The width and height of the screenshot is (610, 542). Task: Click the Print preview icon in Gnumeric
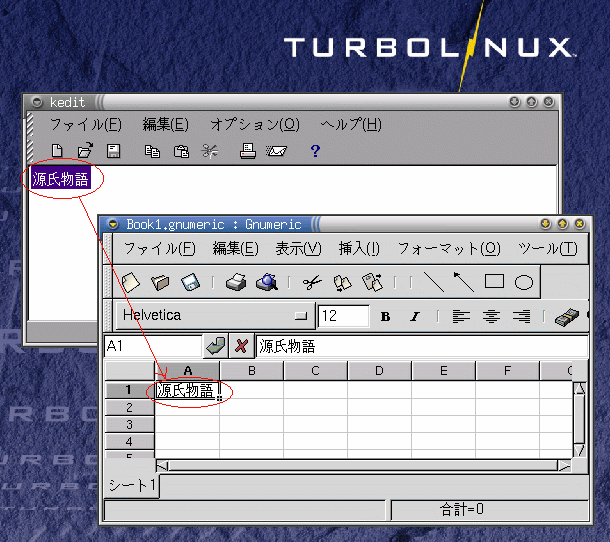coord(267,282)
